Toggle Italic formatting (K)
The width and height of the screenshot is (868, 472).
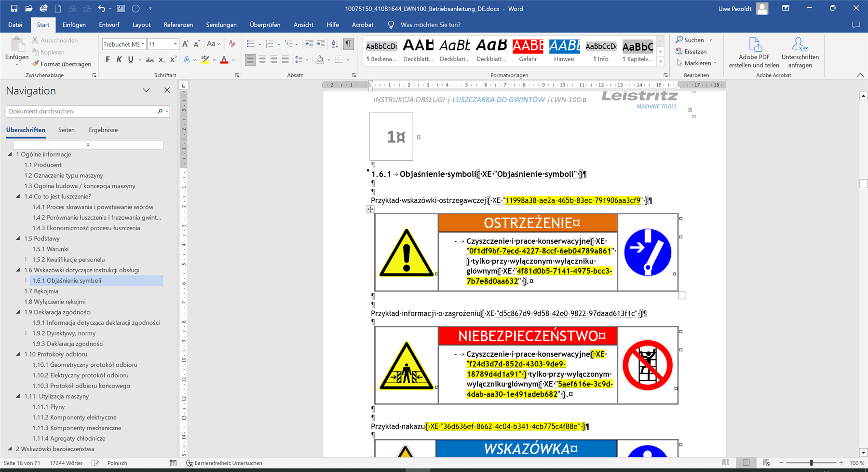(x=119, y=59)
